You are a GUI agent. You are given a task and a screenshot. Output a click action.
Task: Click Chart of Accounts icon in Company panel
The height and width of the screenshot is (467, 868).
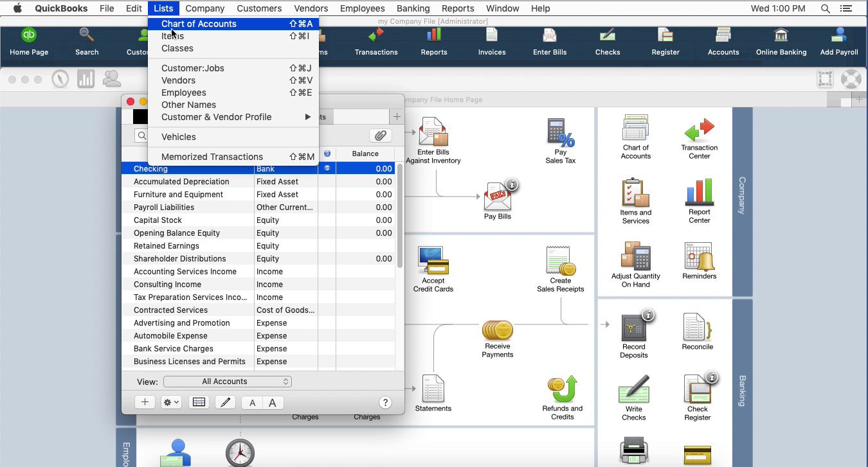pyautogui.click(x=636, y=137)
